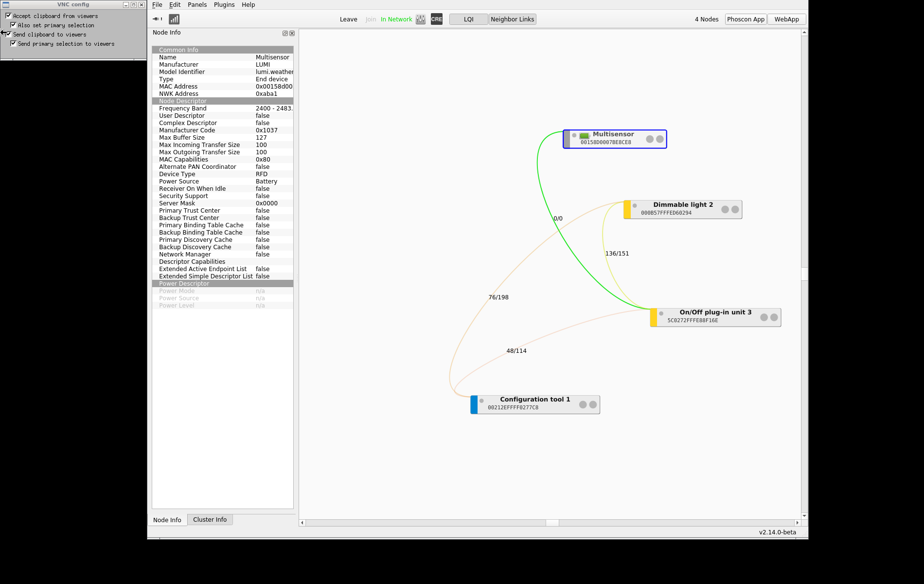Open the Help menu

point(248,5)
